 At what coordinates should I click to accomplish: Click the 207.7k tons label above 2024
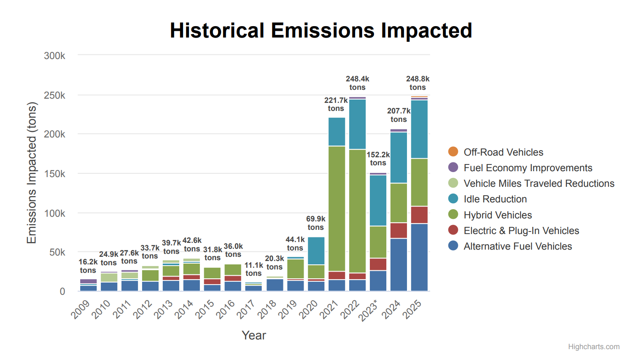(399, 115)
